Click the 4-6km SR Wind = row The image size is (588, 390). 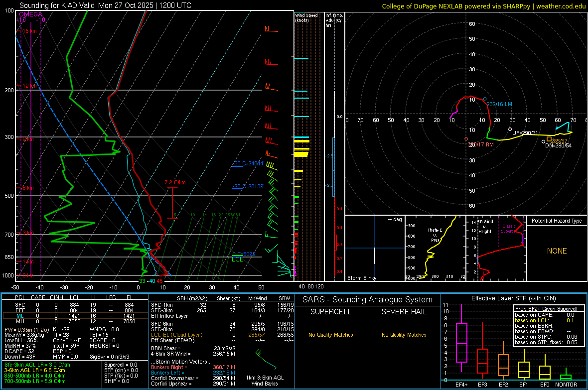pos(193,354)
